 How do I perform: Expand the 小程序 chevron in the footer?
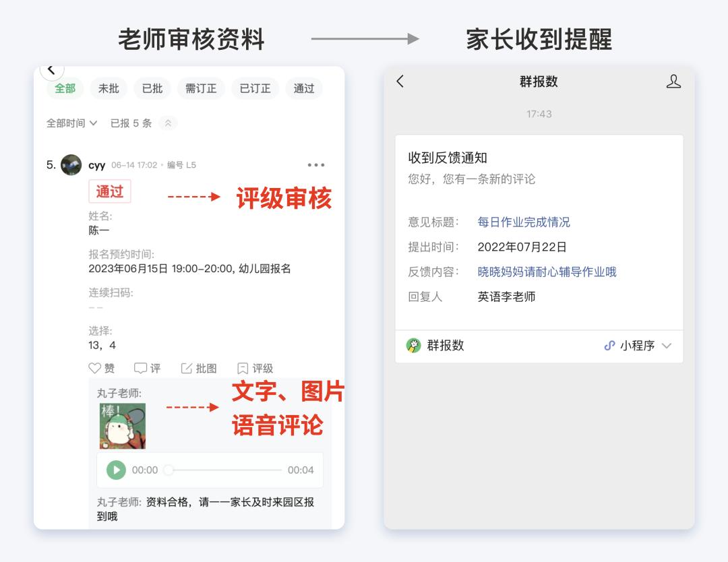click(667, 346)
